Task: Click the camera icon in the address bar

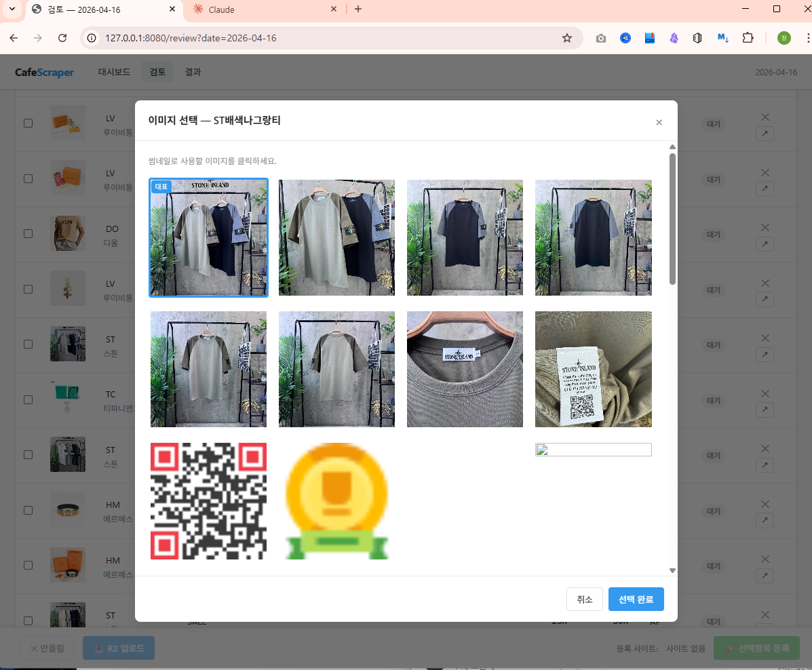Action: (x=600, y=38)
